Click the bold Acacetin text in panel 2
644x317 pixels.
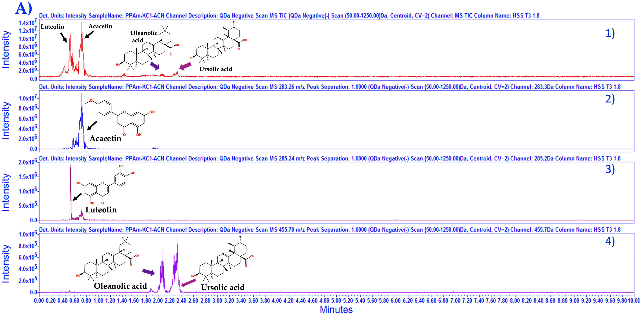tap(105, 138)
